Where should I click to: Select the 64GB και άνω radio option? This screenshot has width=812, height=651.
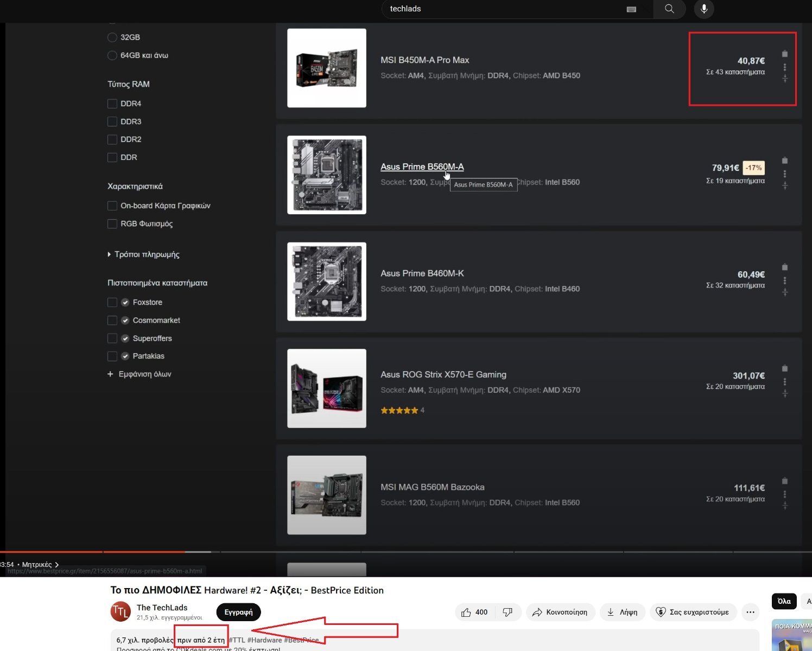(112, 55)
